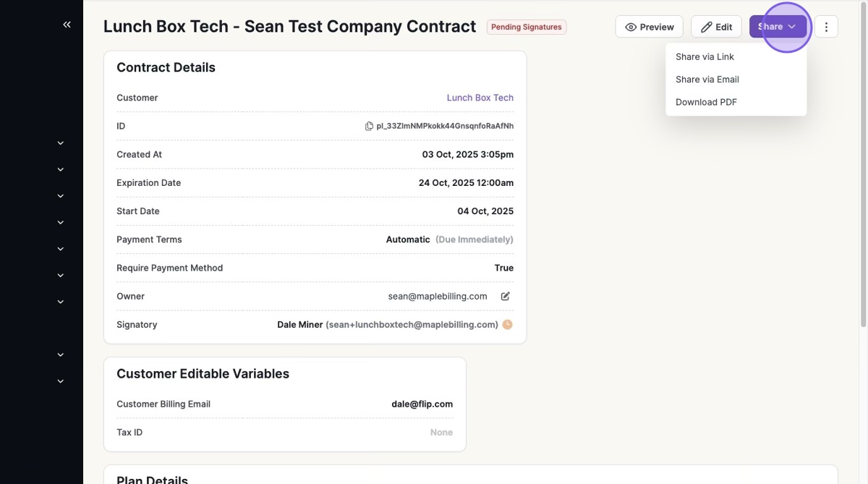Expand the topmost sidebar chevron
This screenshot has height=484, width=868.
61,143
